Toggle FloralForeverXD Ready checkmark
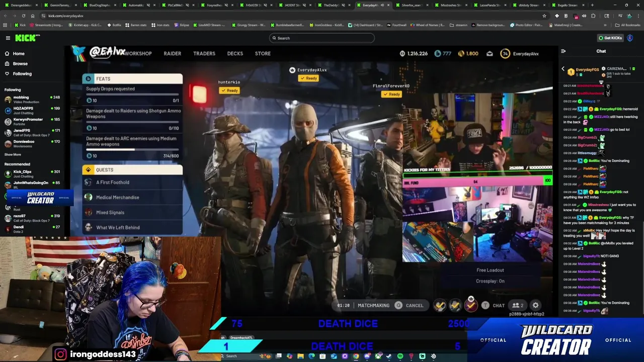The image size is (644, 362). click(x=391, y=94)
